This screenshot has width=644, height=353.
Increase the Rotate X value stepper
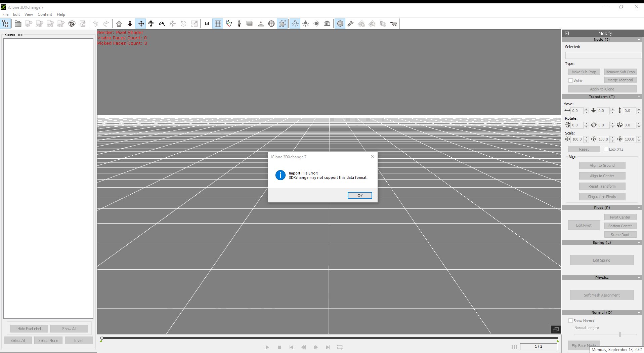pos(586,124)
